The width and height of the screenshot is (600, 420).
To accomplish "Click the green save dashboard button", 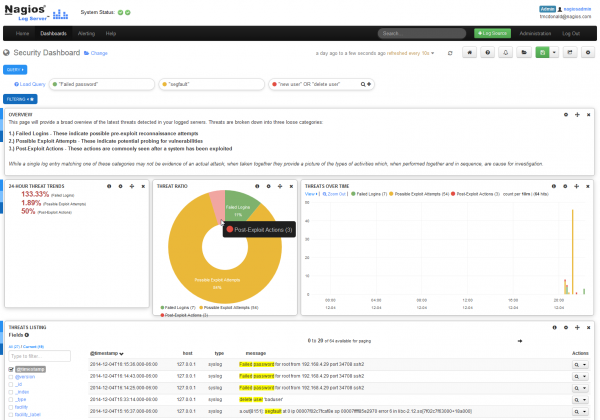I will [541, 52].
